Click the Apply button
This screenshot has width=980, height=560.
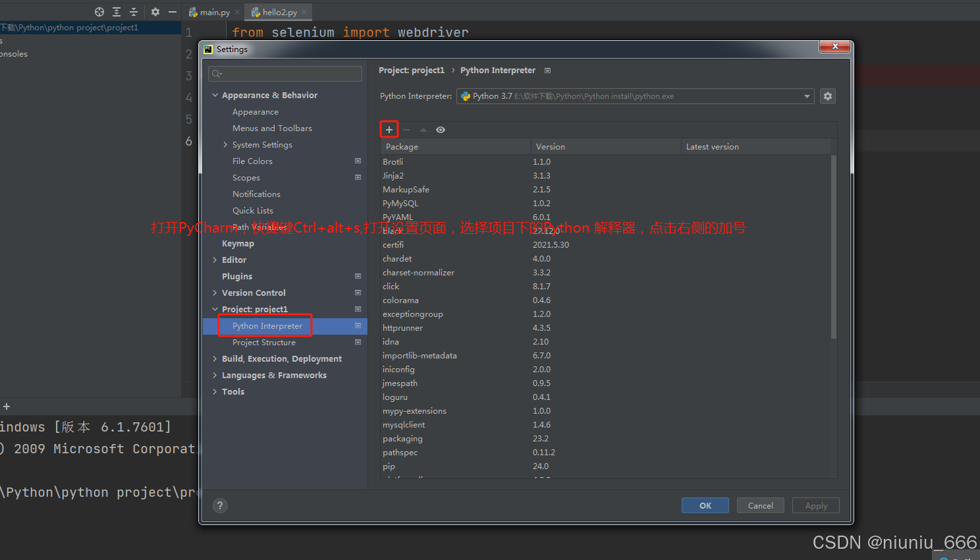(x=816, y=505)
